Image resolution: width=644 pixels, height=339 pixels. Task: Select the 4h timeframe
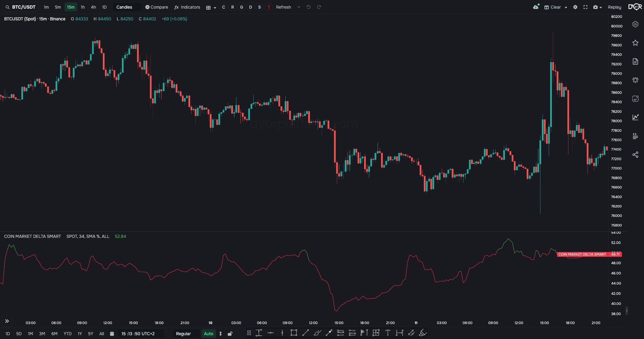pyautogui.click(x=94, y=7)
